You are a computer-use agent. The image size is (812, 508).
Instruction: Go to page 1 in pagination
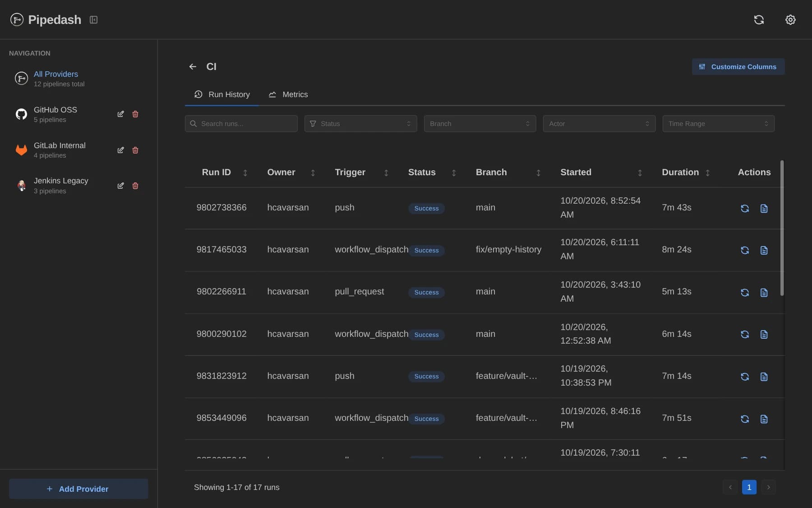pyautogui.click(x=749, y=487)
